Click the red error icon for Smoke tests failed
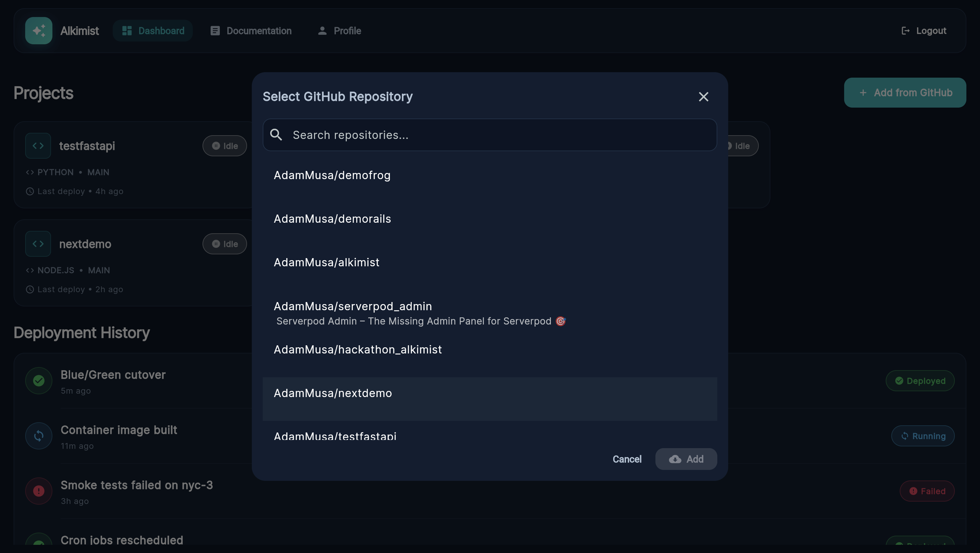Screen dimensions: 980x553 coord(38,491)
